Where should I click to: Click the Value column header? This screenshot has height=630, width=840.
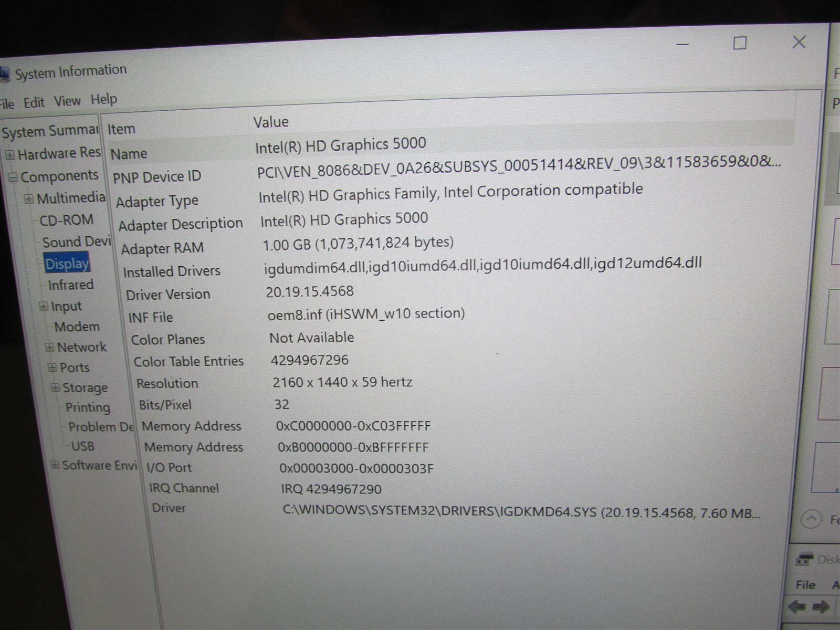click(271, 122)
